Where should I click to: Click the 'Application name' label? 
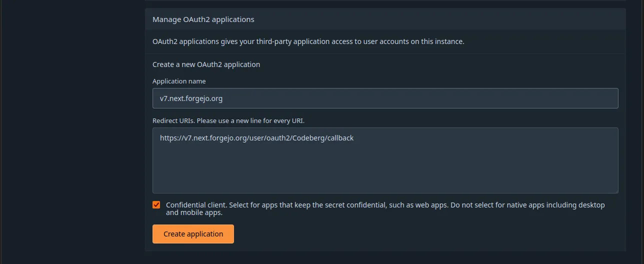tap(179, 81)
